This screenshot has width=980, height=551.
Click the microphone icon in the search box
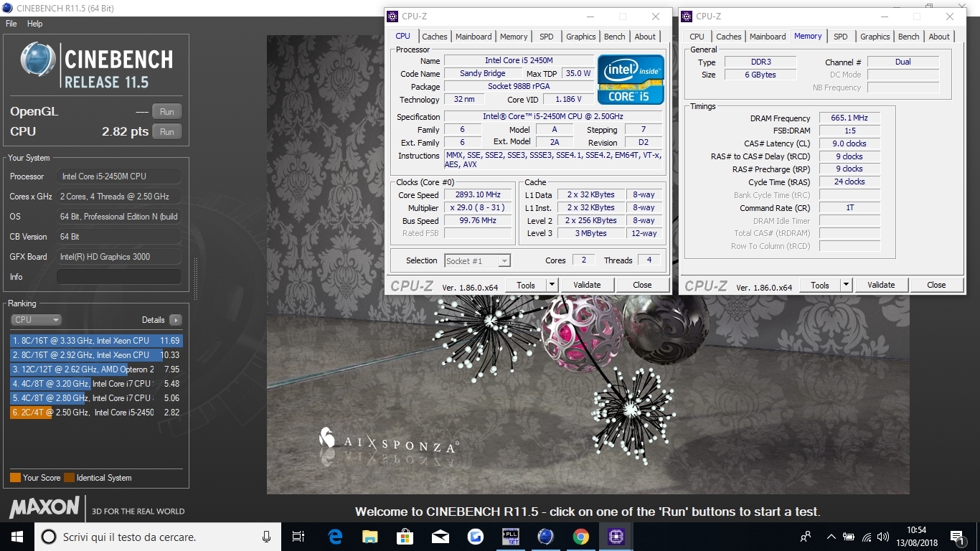[x=266, y=537]
